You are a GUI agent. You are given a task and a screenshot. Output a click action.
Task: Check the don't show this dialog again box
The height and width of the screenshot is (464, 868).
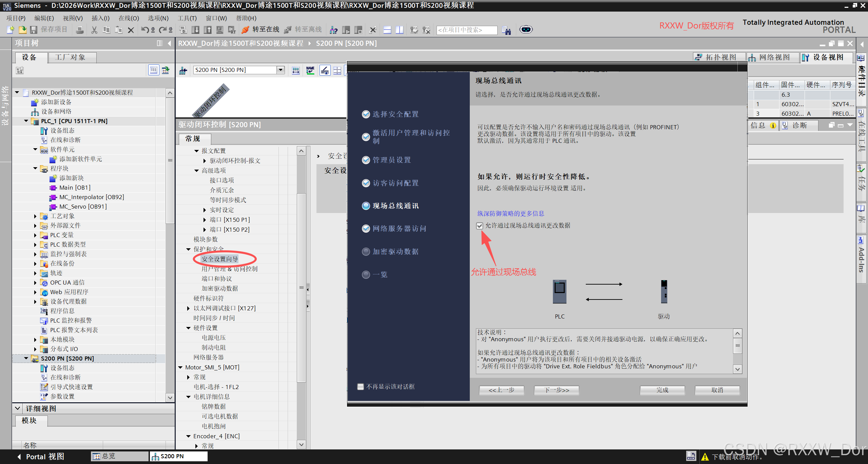coord(361,387)
